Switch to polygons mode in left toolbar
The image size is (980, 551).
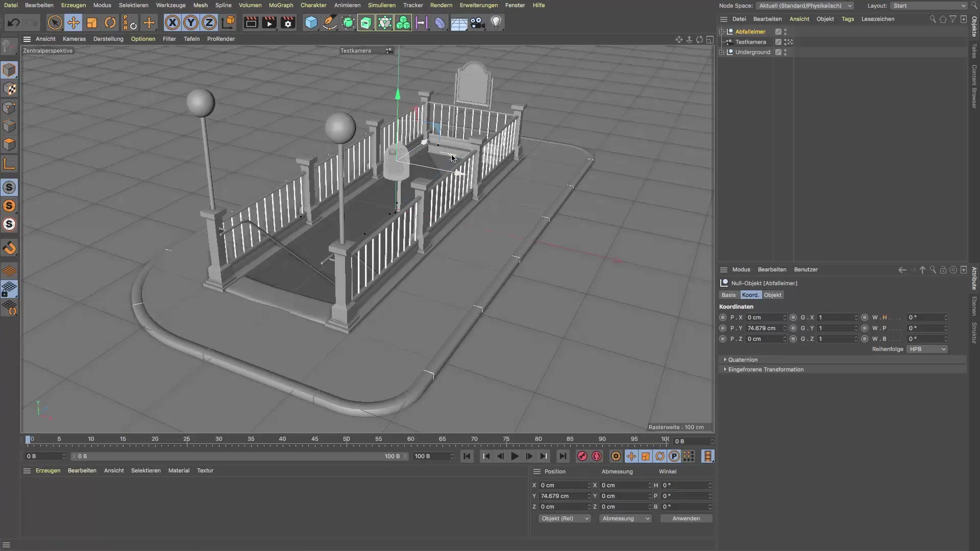9,144
